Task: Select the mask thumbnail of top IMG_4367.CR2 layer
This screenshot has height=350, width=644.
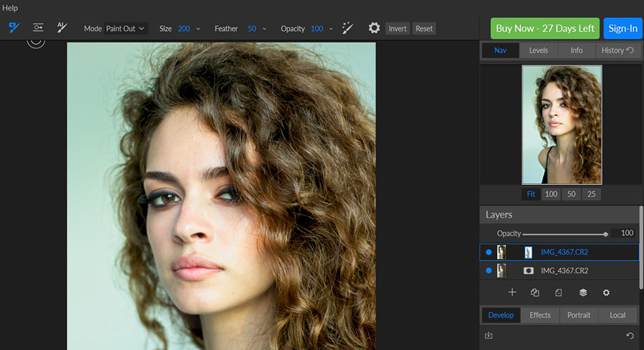Action: tap(528, 252)
